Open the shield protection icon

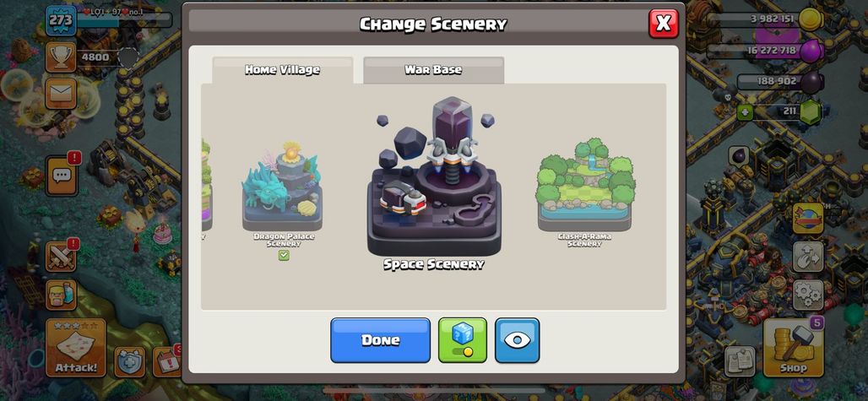(129, 361)
